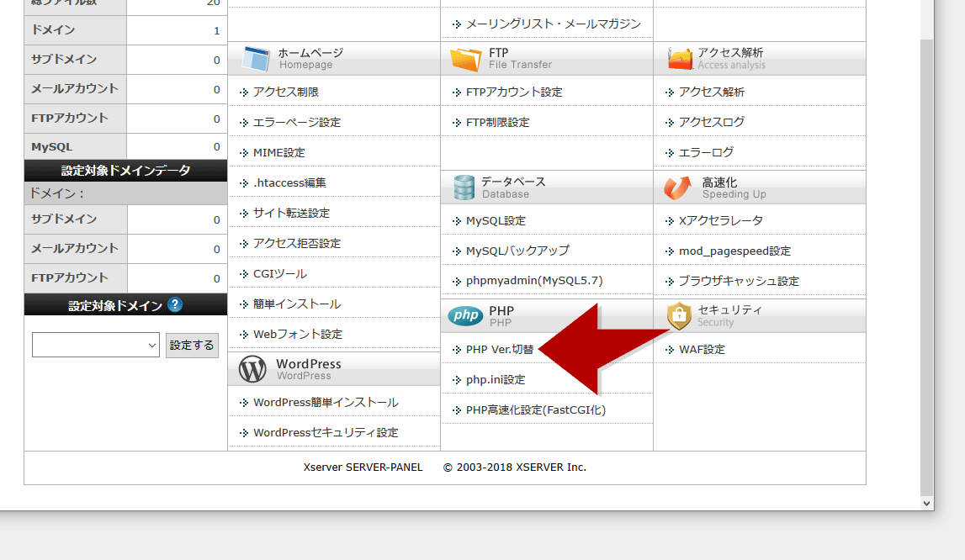This screenshot has height=560, width=965.
Task: Open .htaccess編集 link
Action: click(290, 182)
